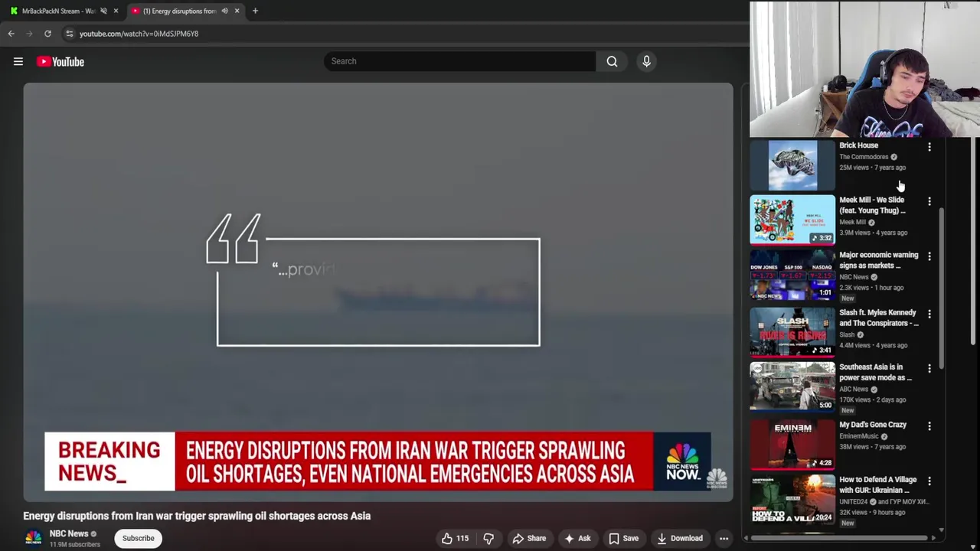Close the MrBackPackN Stream tab
Screen dimensions: 980x551
point(116,11)
